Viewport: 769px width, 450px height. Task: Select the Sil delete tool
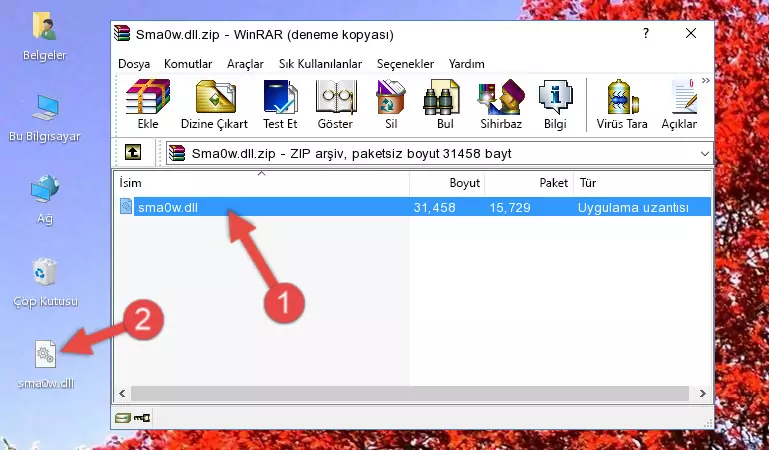coord(391,104)
